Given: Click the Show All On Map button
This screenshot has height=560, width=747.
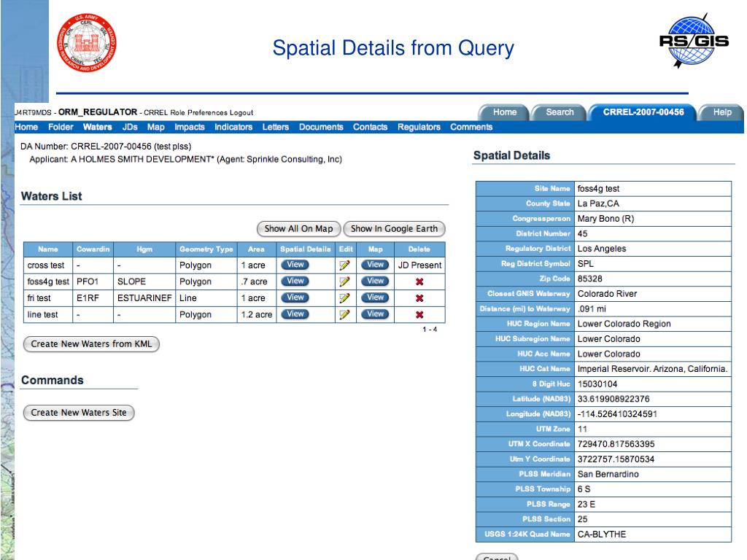Looking at the screenshot, I should click(x=298, y=229).
